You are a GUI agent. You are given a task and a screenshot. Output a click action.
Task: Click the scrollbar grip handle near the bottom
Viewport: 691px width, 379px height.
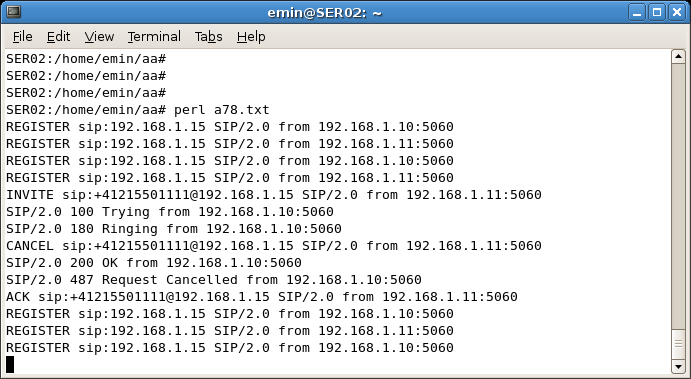[678, 343]
